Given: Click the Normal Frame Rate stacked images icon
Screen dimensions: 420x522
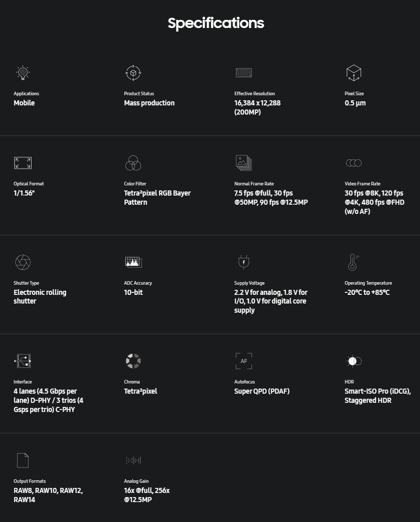Looking at the screenshot, I should (243, 163).
